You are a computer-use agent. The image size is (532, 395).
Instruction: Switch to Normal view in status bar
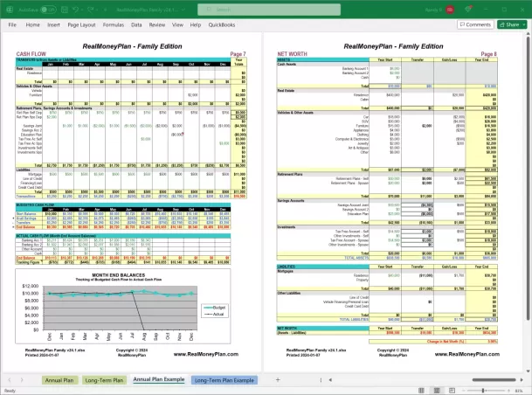(421, 391)
